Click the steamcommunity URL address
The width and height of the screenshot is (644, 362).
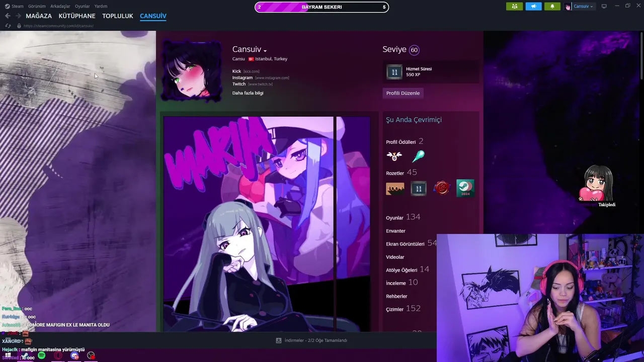click(58, 26)
